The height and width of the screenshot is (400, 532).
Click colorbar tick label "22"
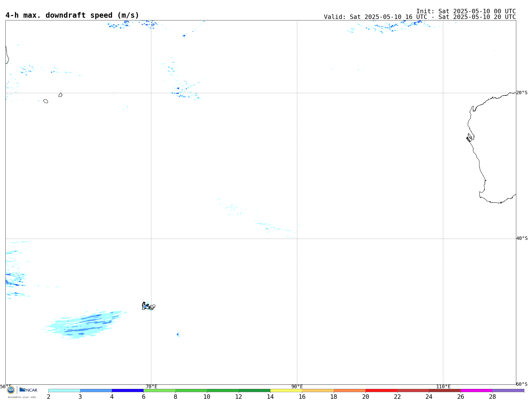click(397, 397)
